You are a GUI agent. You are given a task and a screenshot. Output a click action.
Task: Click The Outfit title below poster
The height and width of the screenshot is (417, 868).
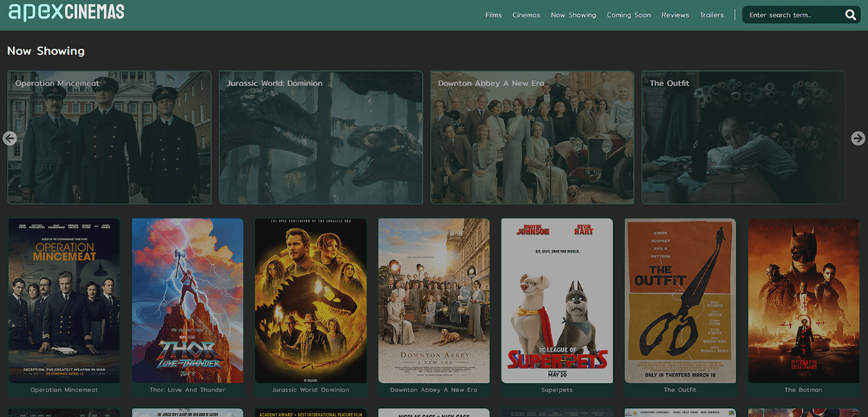point(681,390)
